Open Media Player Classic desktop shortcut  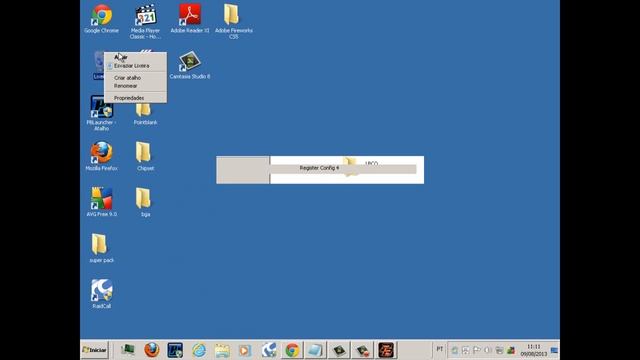tap(145, 21)
